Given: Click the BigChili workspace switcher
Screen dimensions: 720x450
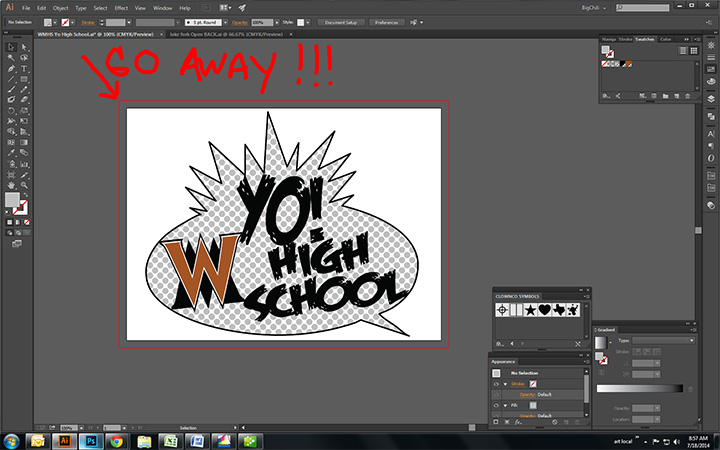Looking at the screenshot, I should click(x=594, y=8).
